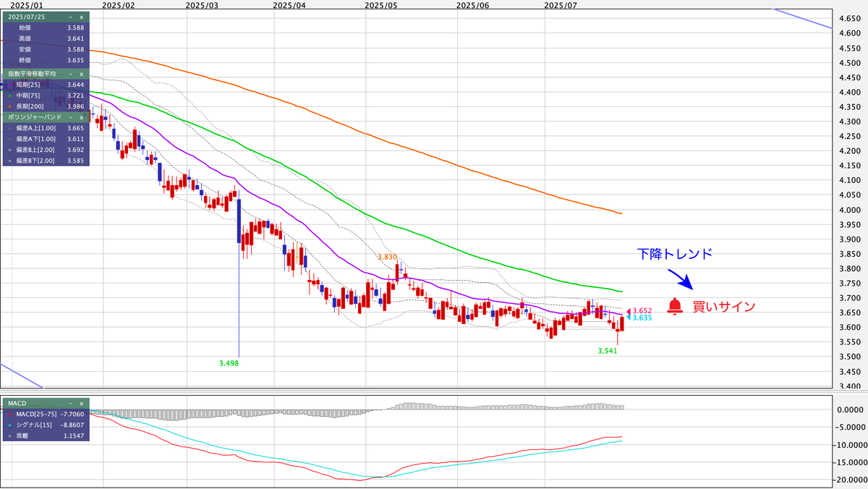Click the 買いサイン text label
The width and height of the screenshot is (868, 489).
724,307
